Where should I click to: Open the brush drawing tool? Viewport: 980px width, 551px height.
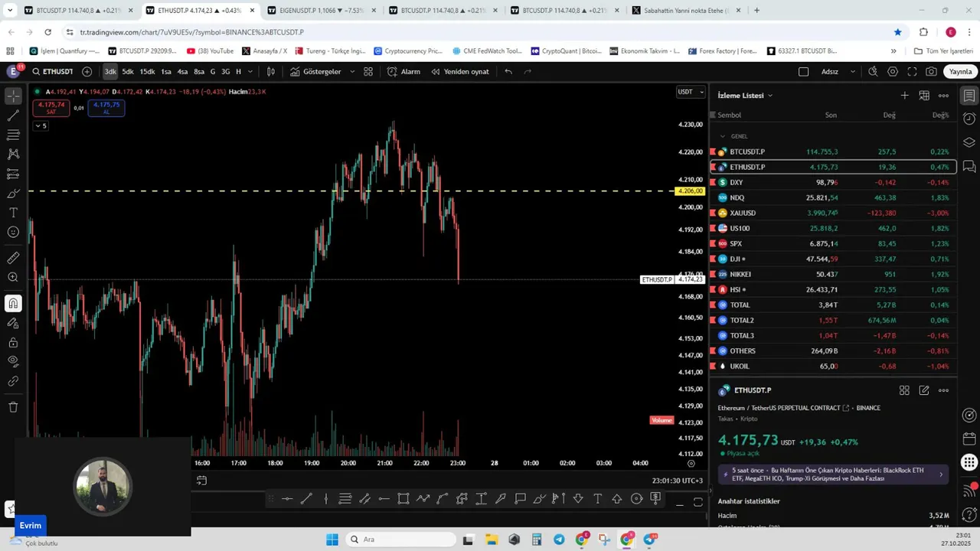click(x=13, y=193)
